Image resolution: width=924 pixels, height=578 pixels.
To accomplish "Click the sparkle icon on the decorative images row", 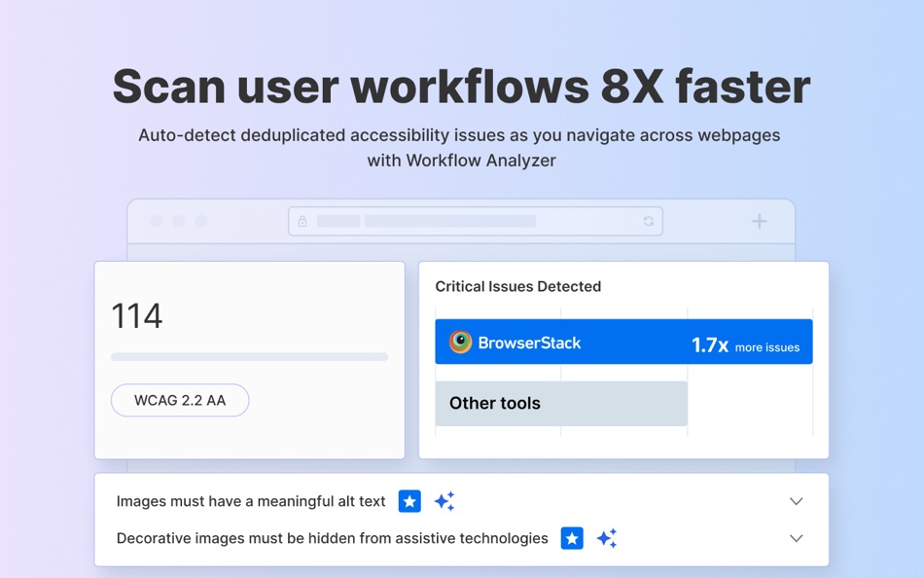I will 607,537.
